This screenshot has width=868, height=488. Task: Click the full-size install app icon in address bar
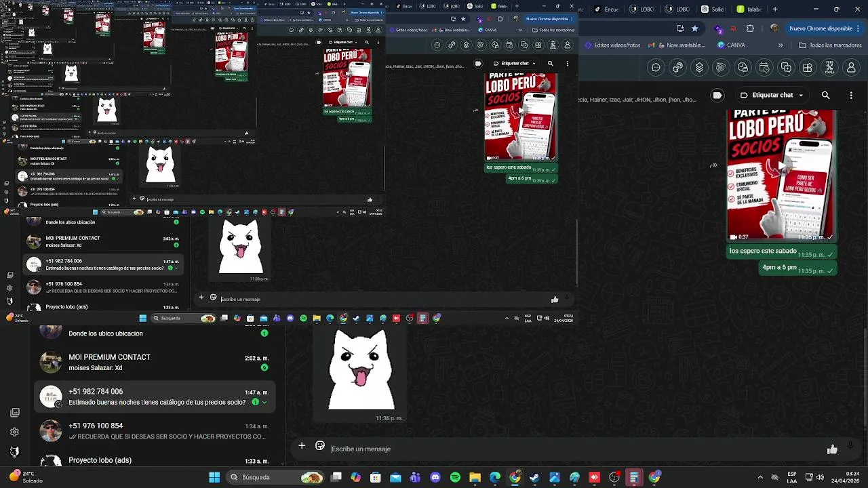(x=680, y=28)
